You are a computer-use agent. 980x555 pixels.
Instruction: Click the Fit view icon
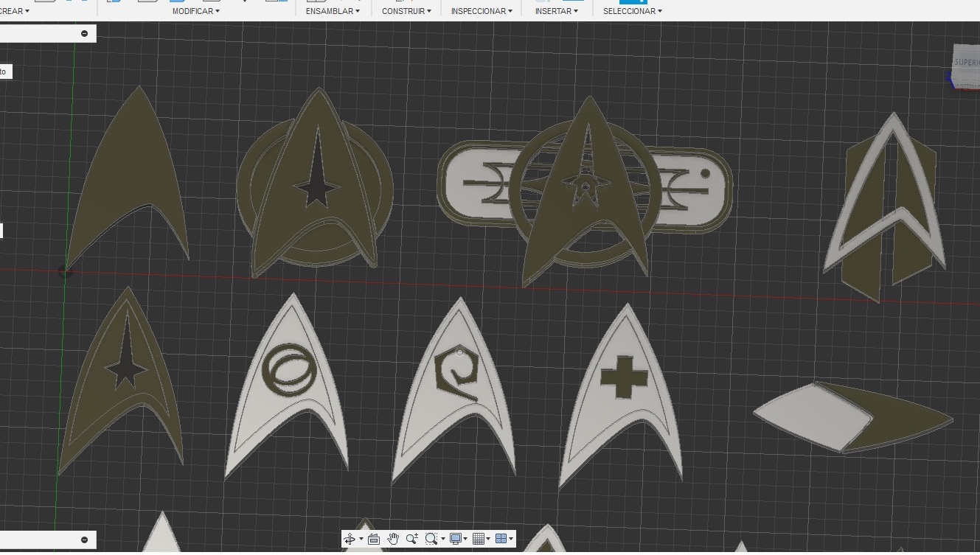[432, 539]
